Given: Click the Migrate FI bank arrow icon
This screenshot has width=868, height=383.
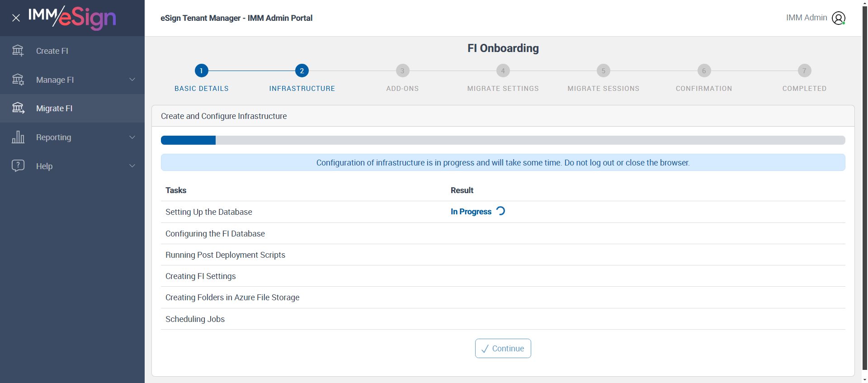Looking at the screenshot, I should click(x=18, y=108).
